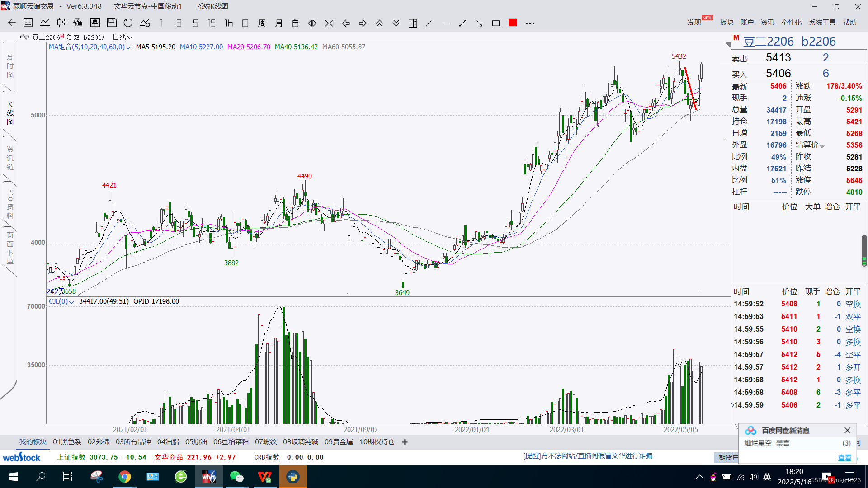This screenshot has width=868, height=488.
Task: Click the double down chevron icon
Action: pyautogui.click(x=396, y=23)
